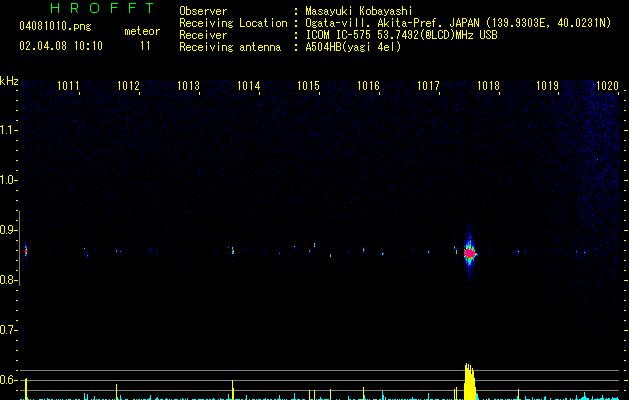629x400 pixels.
Task: Click the "Receiving antenna" label
Action: pos(230,47)
